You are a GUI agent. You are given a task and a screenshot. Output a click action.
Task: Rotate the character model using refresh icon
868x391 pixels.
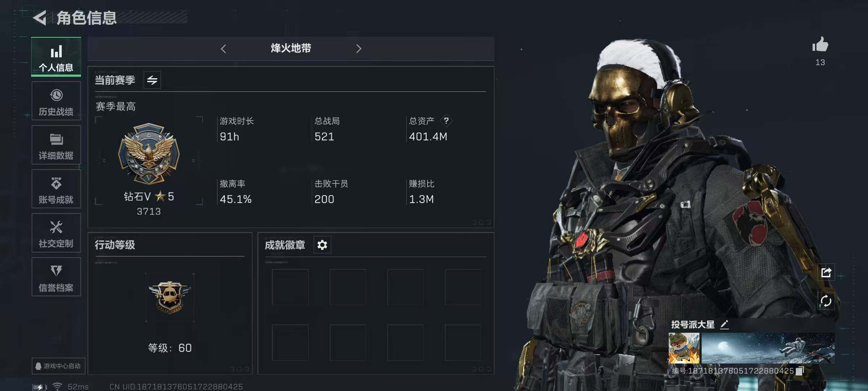[x=826, y=301]
